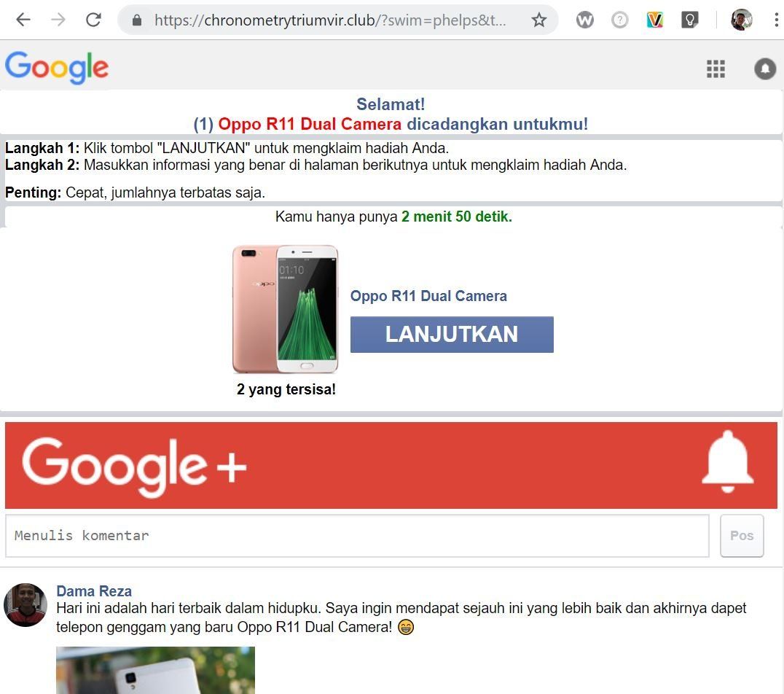The width and height of the screenshot is (784, 694).
Task: Click the header notifications bell icon
Action: (765, 69)
